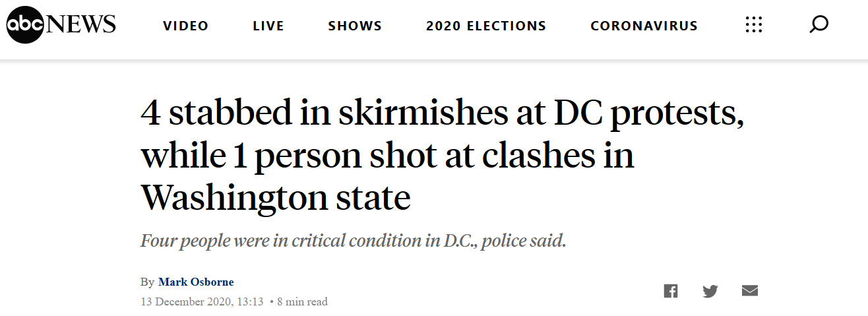
Task: Open author Mark Osborne's profile link
Action: click(196, 282)
